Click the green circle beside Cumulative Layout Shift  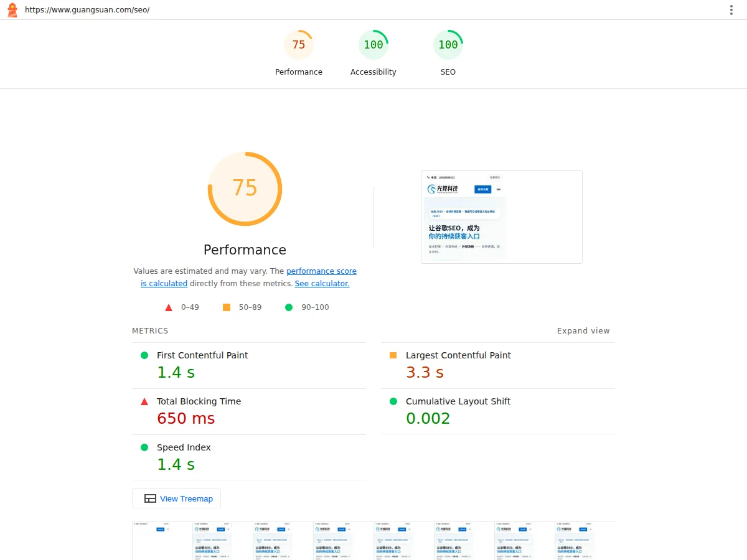(x=393, y=401)
